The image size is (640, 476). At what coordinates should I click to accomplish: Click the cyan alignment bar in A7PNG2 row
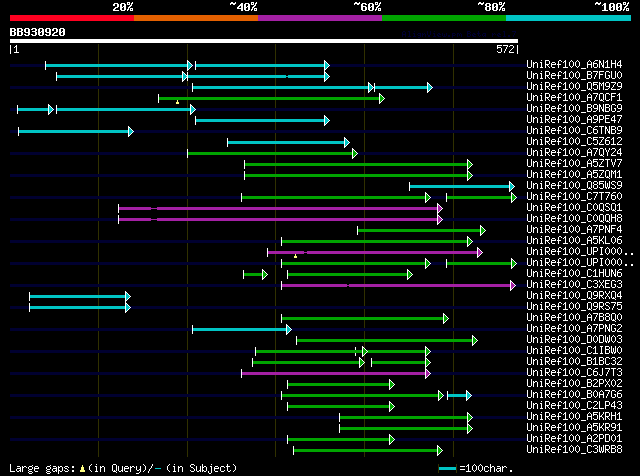(242, 329)
